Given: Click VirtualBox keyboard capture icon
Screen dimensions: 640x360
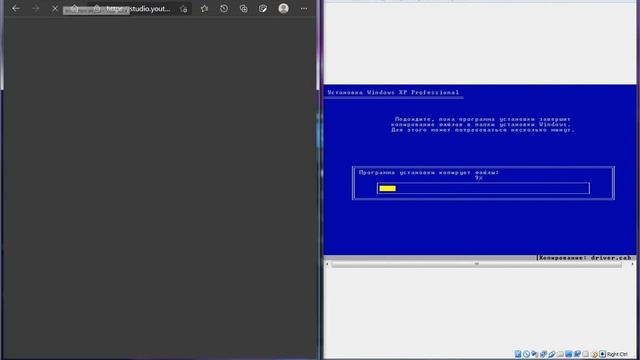Looking at the screenshot, I should click(602, 354).
